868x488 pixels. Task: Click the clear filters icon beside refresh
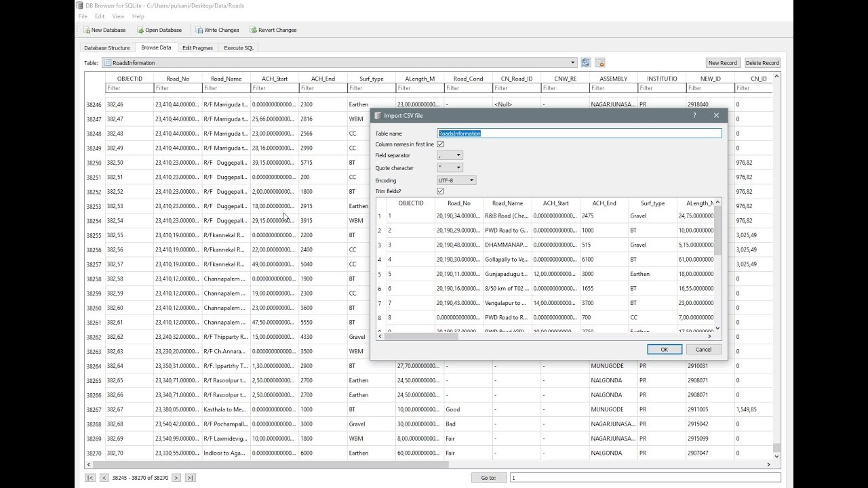(x=599, y=62)
